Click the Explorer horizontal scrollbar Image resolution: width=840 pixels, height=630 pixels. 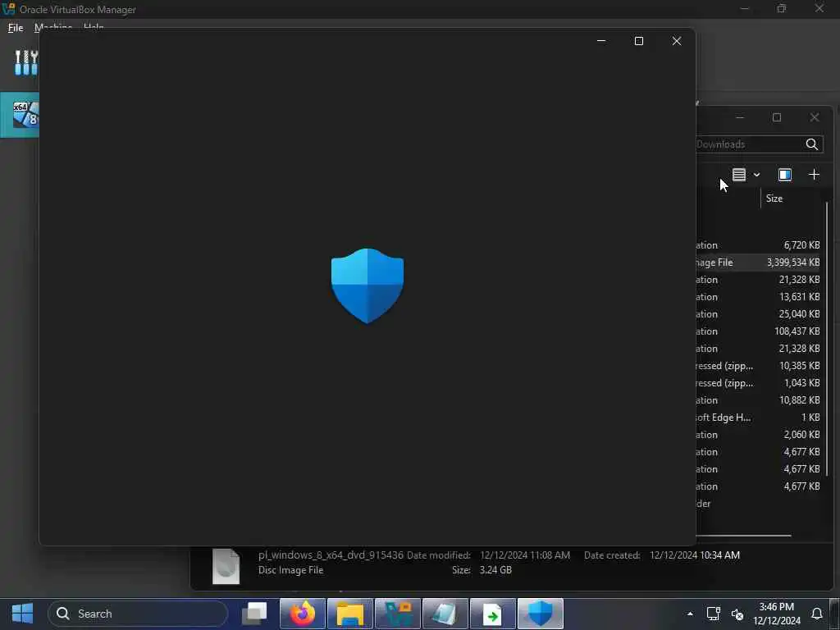743,535
